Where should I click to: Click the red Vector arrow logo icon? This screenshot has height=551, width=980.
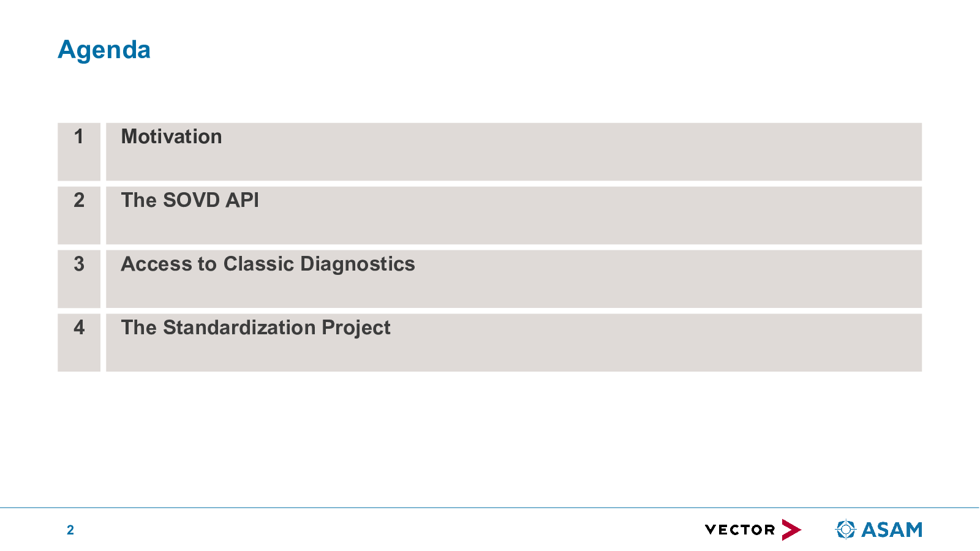coord(791,530)
